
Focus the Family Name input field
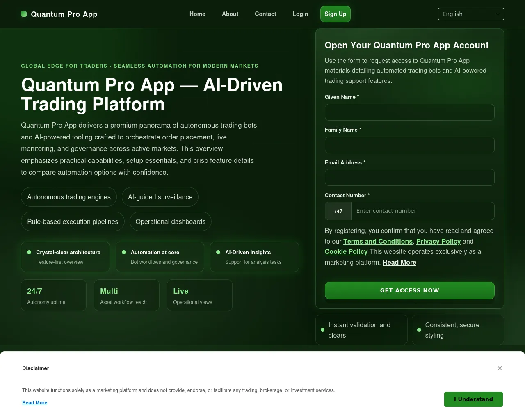[409, 145]
